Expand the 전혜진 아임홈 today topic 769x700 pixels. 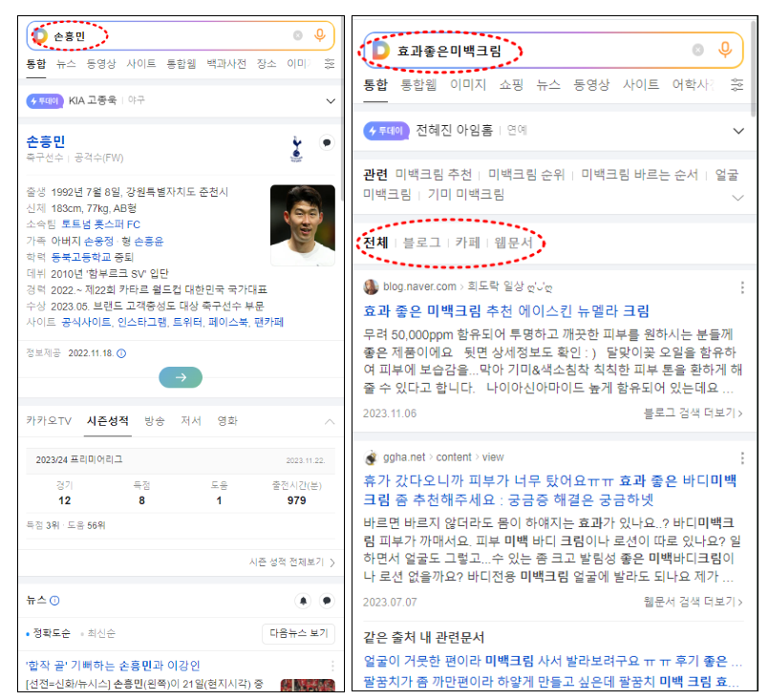coord(738,131)
